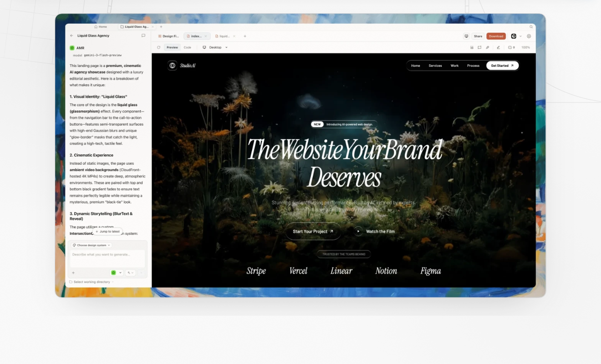Open the settings gear icon
Viewport: 601px width, 364px height.
[x=529, y=36]
